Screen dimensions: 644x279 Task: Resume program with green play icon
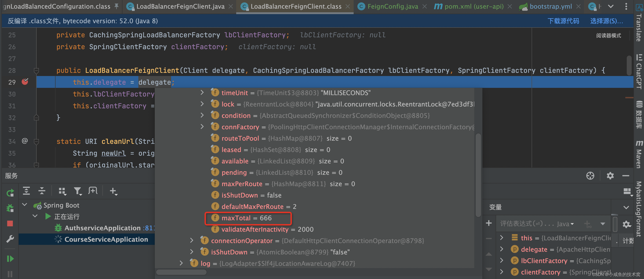click(x=10, y=259)
